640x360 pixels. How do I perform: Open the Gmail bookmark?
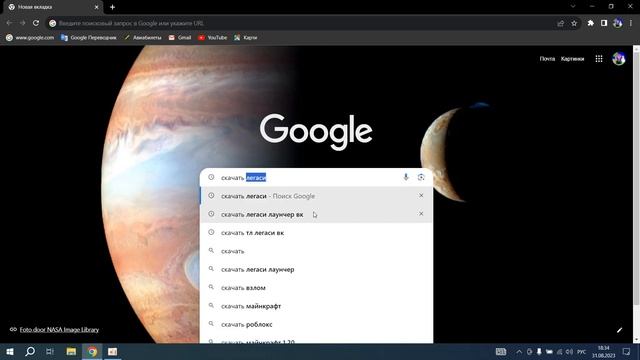click(180, 38)
